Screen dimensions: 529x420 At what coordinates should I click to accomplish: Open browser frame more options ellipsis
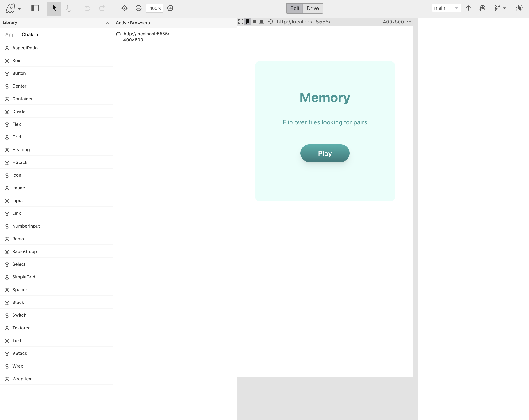pos(409,22)
